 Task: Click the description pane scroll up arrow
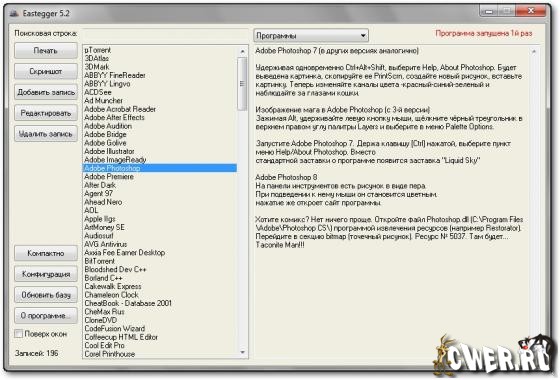(x=534, y=51)
